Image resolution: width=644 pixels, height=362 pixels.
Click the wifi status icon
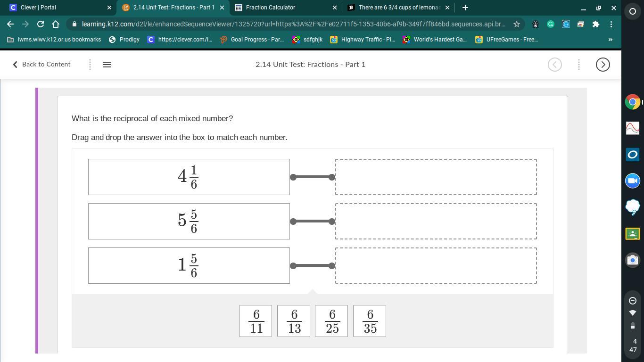633,313
